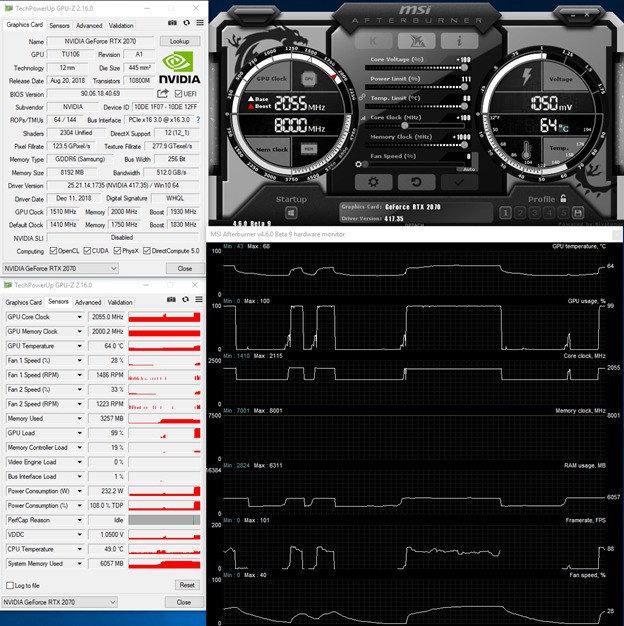
Task: Open the Afterburner settings gear
Action: [373, 182]
